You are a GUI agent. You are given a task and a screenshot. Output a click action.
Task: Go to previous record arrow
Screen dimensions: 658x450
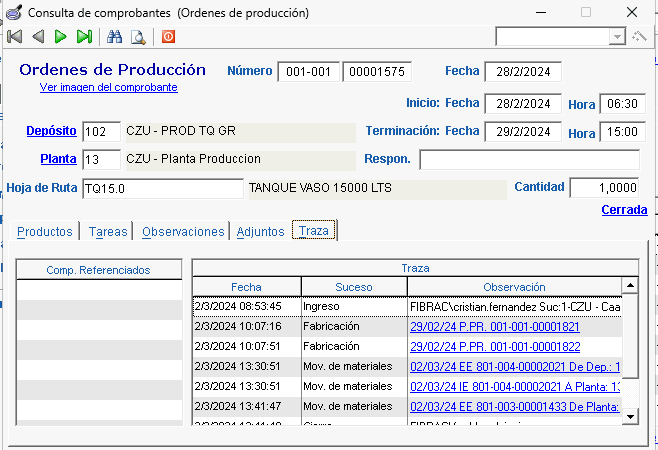pos(38,37)
